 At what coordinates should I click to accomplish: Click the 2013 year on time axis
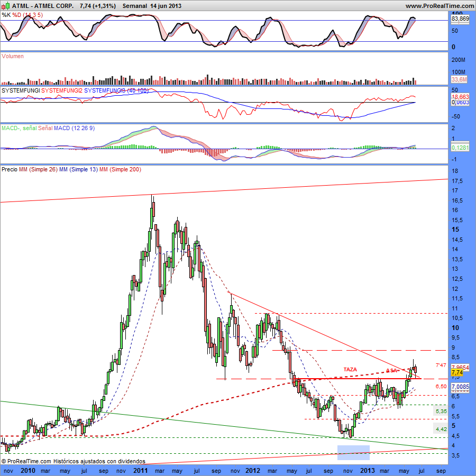click(368, 471)
